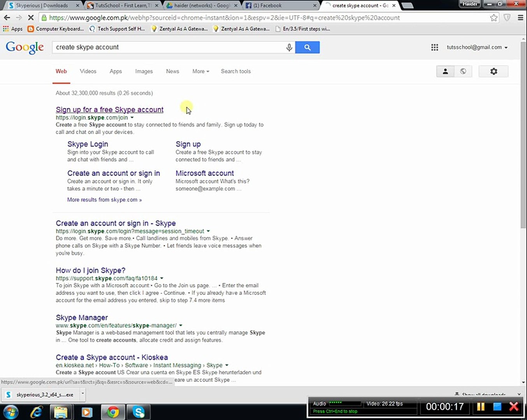
Task: Open the Sign up sublink
Action: (x=188, y=144)
